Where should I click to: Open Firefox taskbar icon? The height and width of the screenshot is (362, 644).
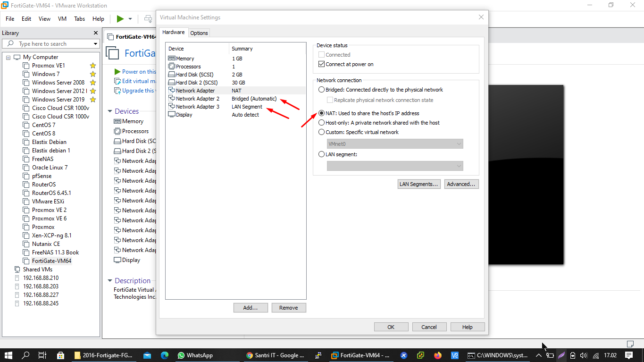(438, 355)
